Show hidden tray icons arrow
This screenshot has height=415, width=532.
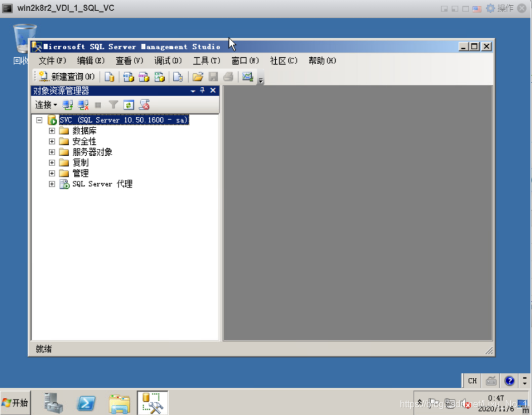coord(420,402)
